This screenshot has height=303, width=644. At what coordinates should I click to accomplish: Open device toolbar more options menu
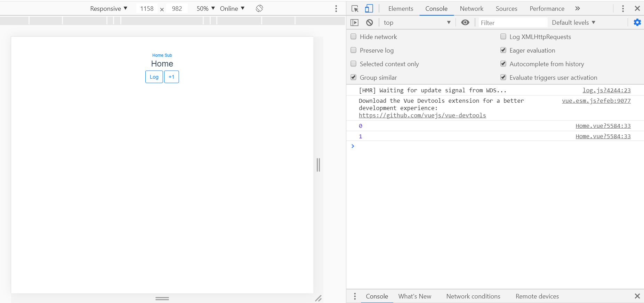coord(336,9)
